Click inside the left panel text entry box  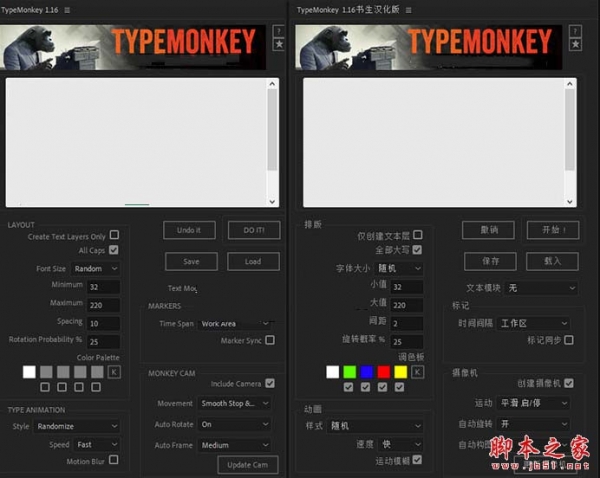[137, 143]
